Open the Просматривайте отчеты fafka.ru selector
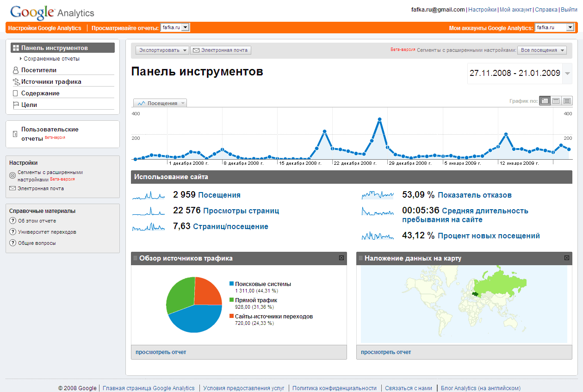Viewport: 583px width, 392px height. point(175,28)
